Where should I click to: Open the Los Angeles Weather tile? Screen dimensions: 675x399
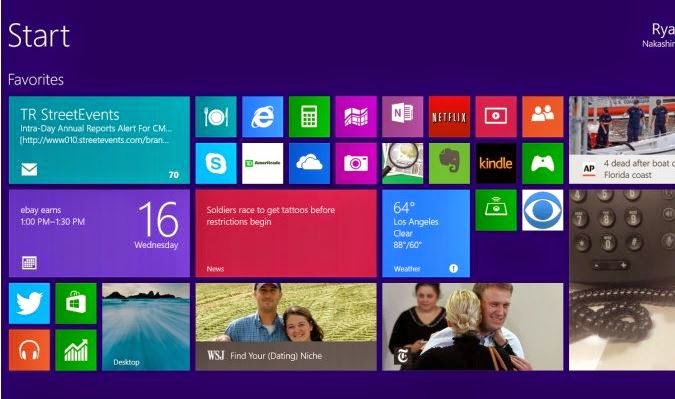(x=426, y=233)
